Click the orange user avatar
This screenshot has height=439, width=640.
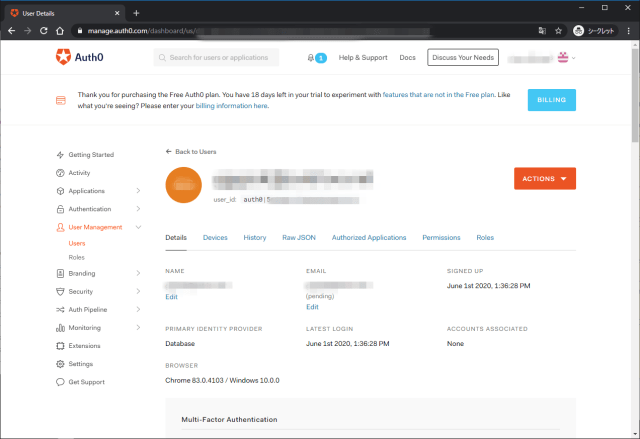coord(184,185)
